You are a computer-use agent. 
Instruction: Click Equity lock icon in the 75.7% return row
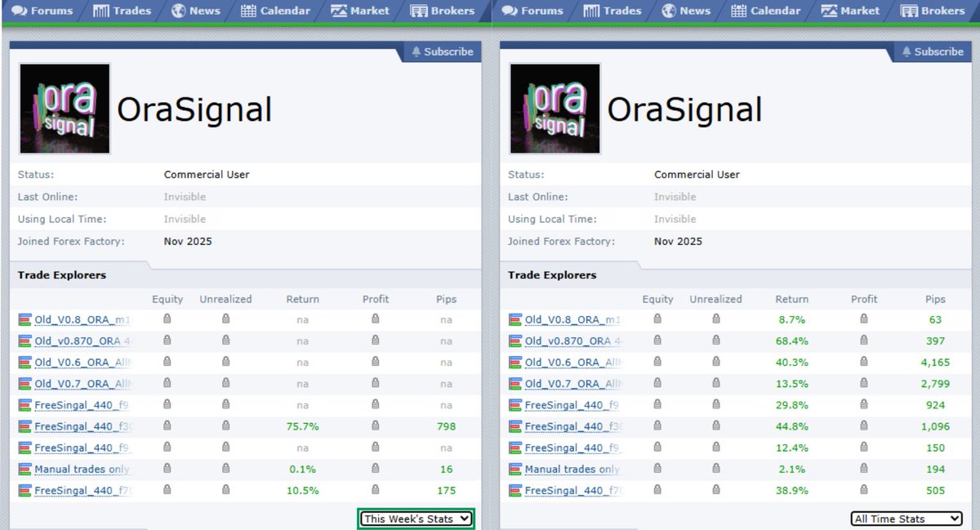[x=167, y=425]
